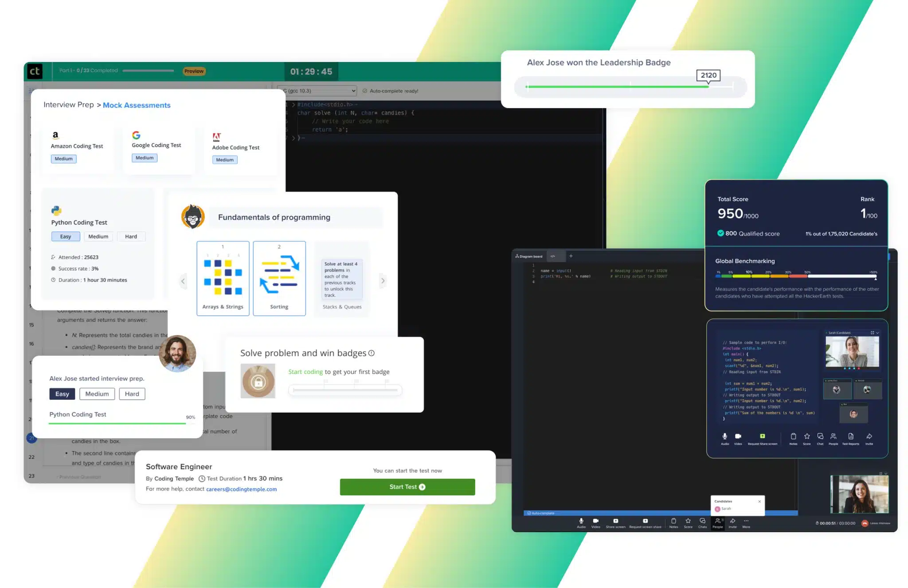Click the green Request Share screen icon
908x588 pixels.
(763, 436)
